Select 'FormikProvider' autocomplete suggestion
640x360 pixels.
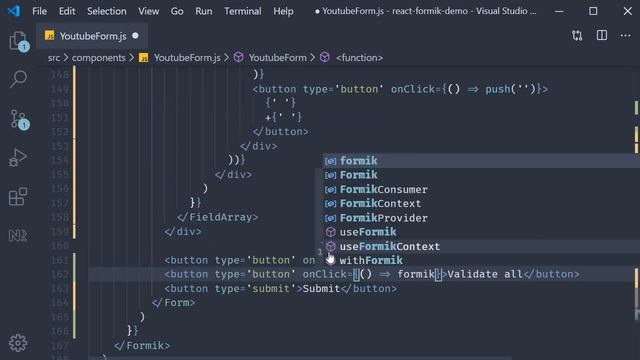[x=482, y=218]
